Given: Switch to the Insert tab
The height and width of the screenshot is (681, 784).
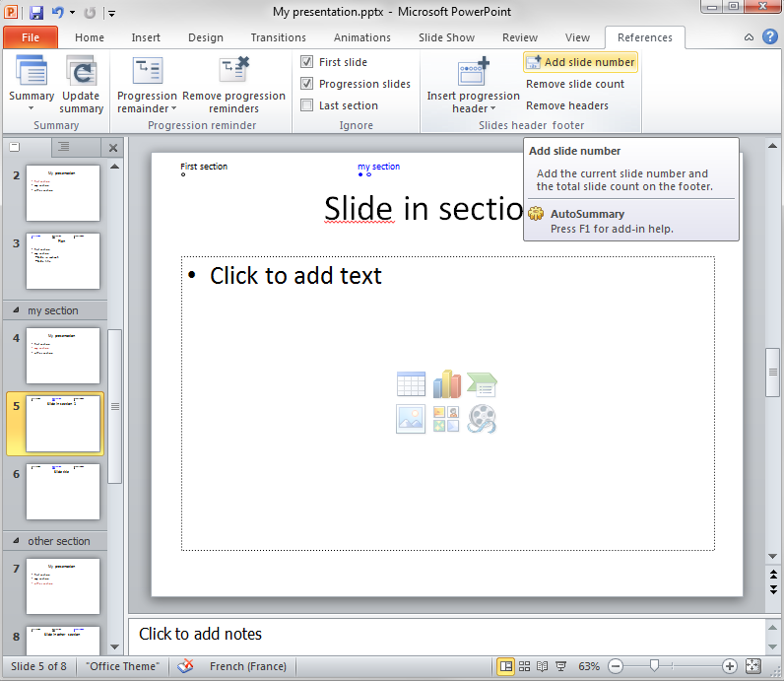Looking at the screenshot, I should 146,37.
